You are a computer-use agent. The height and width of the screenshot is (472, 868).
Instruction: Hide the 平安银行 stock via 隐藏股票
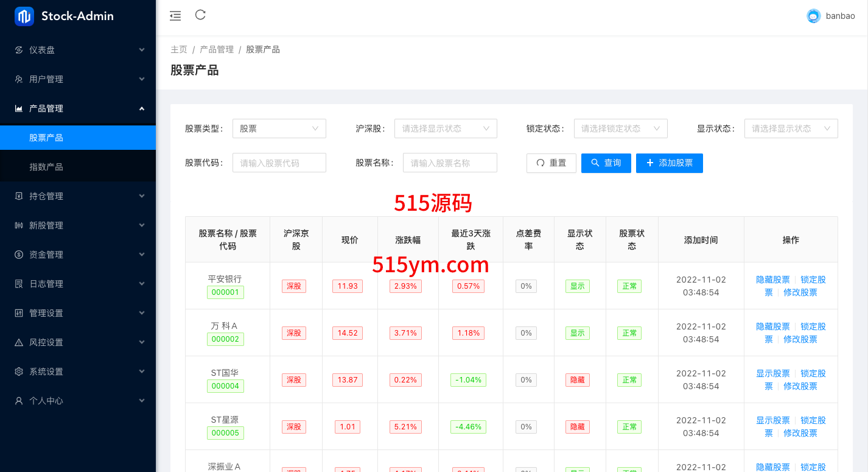pos(772,280)
